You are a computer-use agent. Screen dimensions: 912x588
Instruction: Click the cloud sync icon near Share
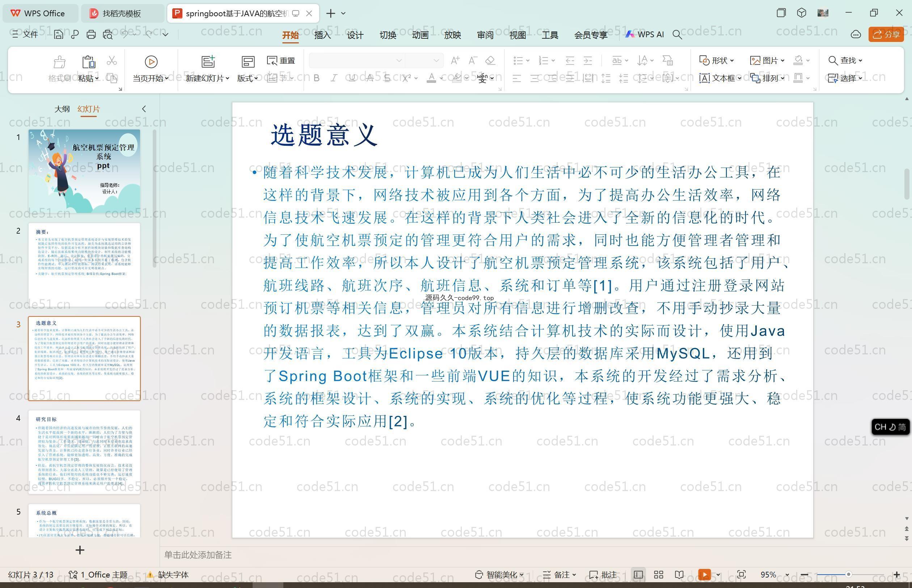tap(856, 35)
